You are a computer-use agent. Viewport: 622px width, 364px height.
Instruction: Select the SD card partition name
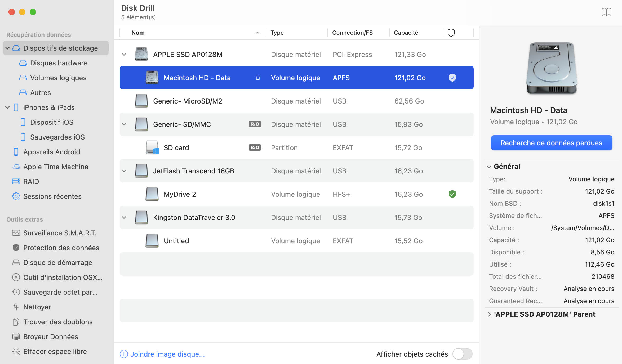[x=176, y=147]
